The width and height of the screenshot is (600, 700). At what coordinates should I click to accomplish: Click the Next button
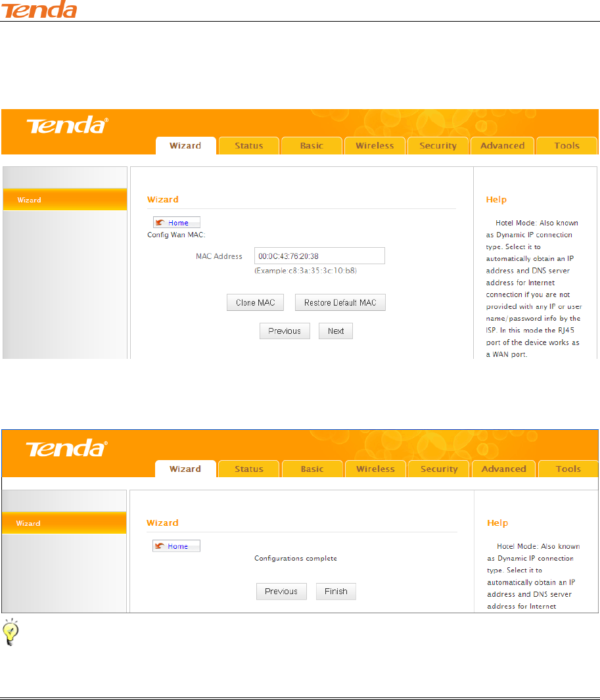[x=336, y=331]
